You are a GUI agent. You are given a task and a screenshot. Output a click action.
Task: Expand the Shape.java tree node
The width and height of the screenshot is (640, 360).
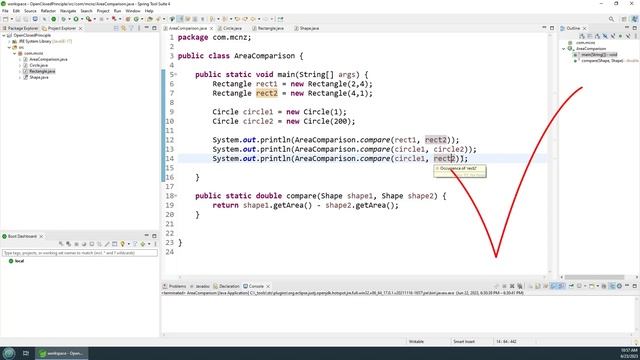tap(20, 77)
